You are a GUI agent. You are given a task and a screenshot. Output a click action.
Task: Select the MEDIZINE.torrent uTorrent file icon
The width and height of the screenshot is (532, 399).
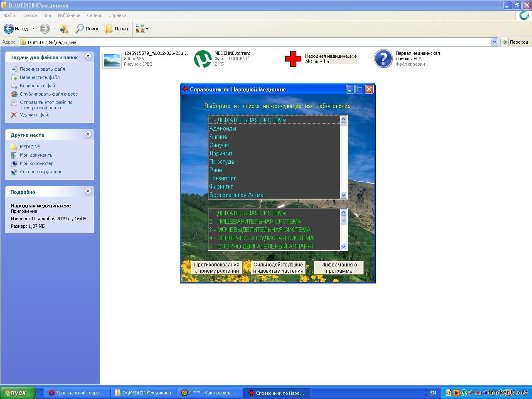[x=203, y=59]
